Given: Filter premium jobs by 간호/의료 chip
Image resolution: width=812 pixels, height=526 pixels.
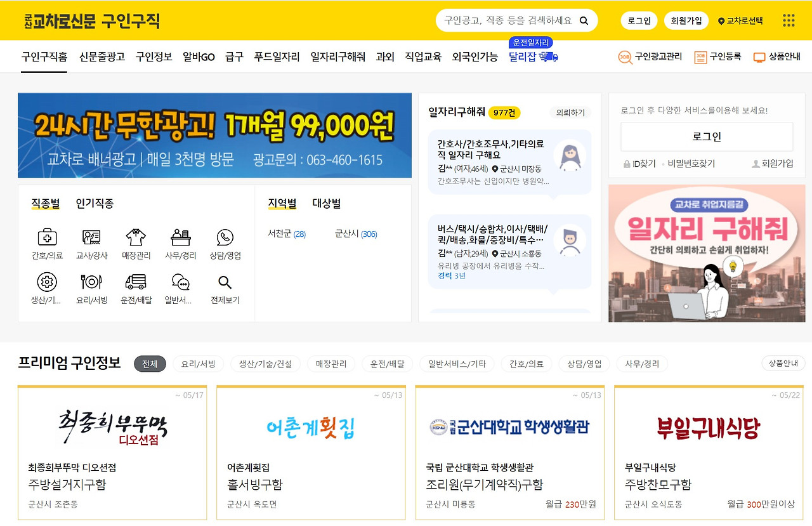Looking at the screenshot, I should [527, 364].
